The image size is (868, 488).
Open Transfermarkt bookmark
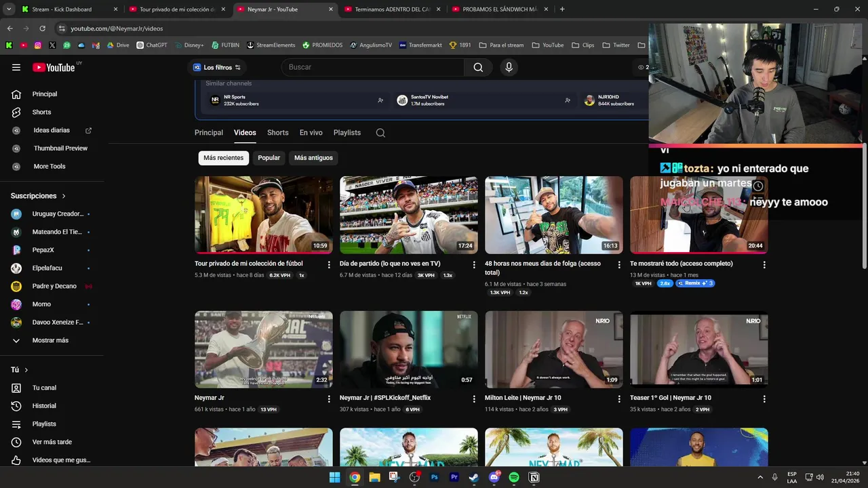click(x=420, y=45)
